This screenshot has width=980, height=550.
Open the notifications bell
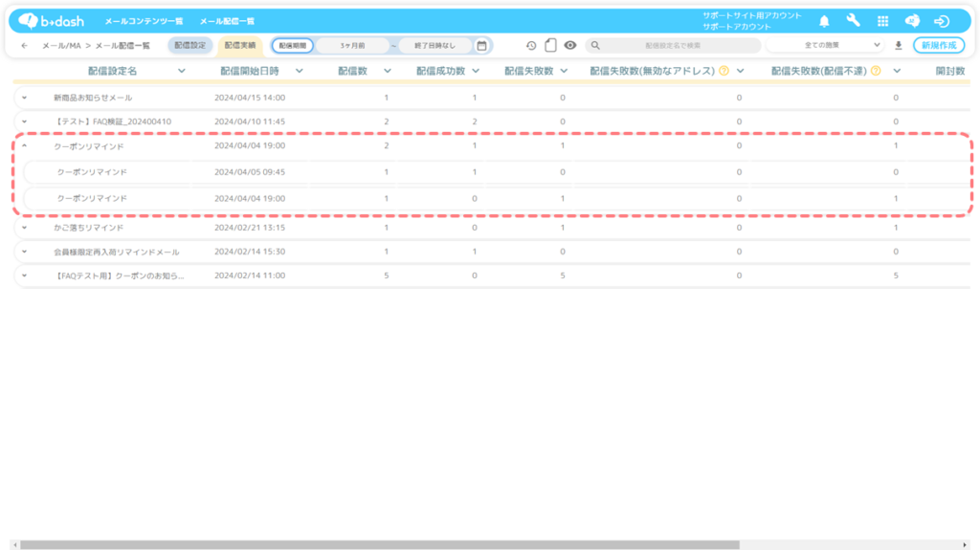[824, 21]
